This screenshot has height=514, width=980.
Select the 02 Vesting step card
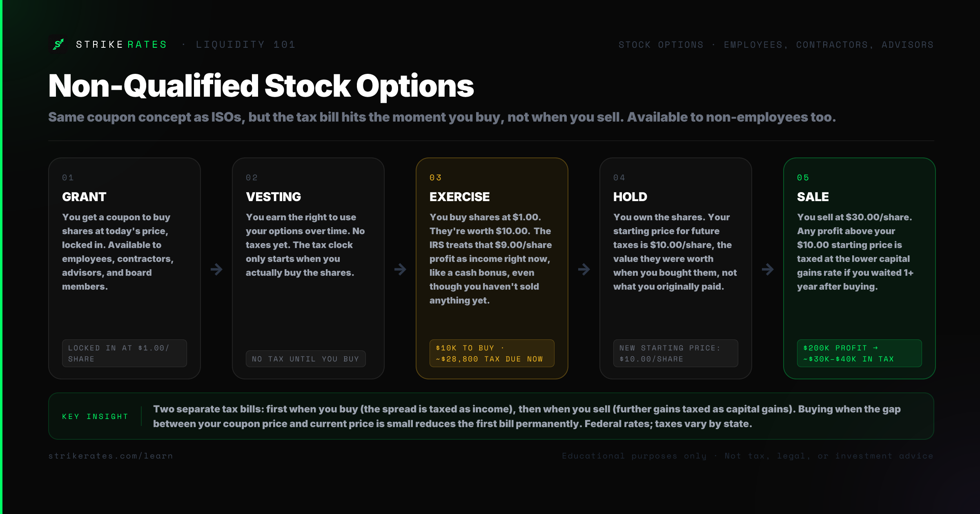tap(308, 268)
